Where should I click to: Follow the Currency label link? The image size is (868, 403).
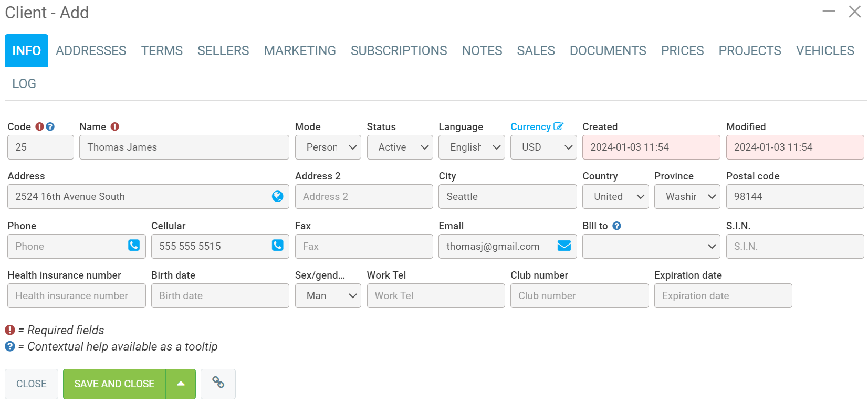(x=530, y=127)
